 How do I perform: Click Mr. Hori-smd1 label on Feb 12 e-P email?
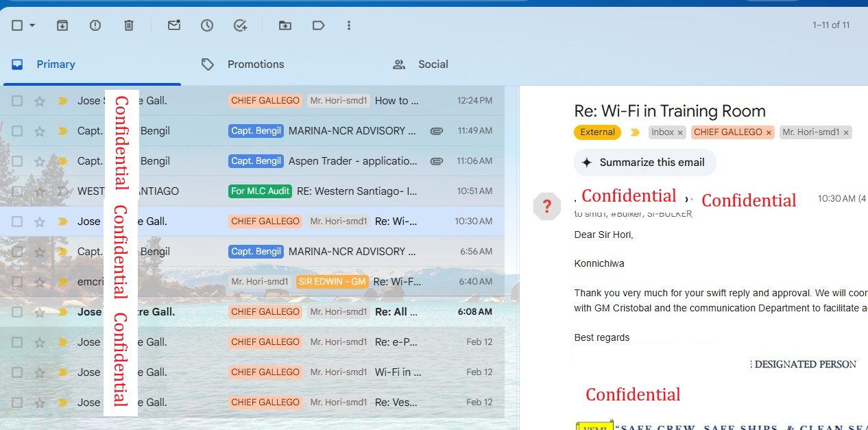click(338, 342)
